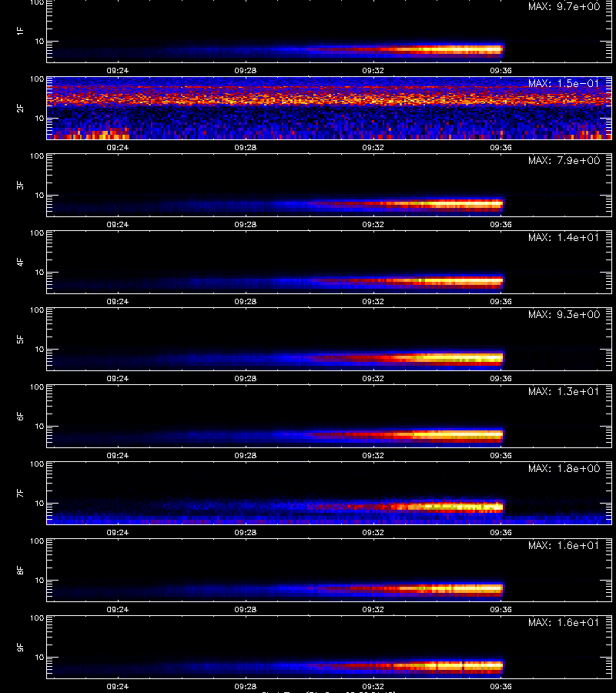
Task: Click the 3F panel axis label
Action: coord(20,185)
